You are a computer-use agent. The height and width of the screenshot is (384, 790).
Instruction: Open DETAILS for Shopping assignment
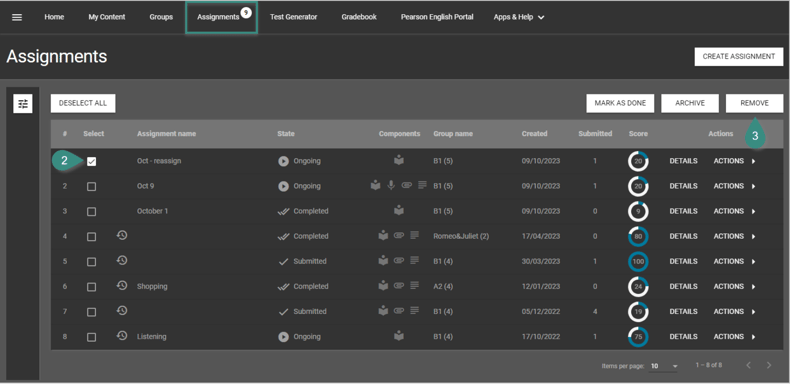pos(683,286)
